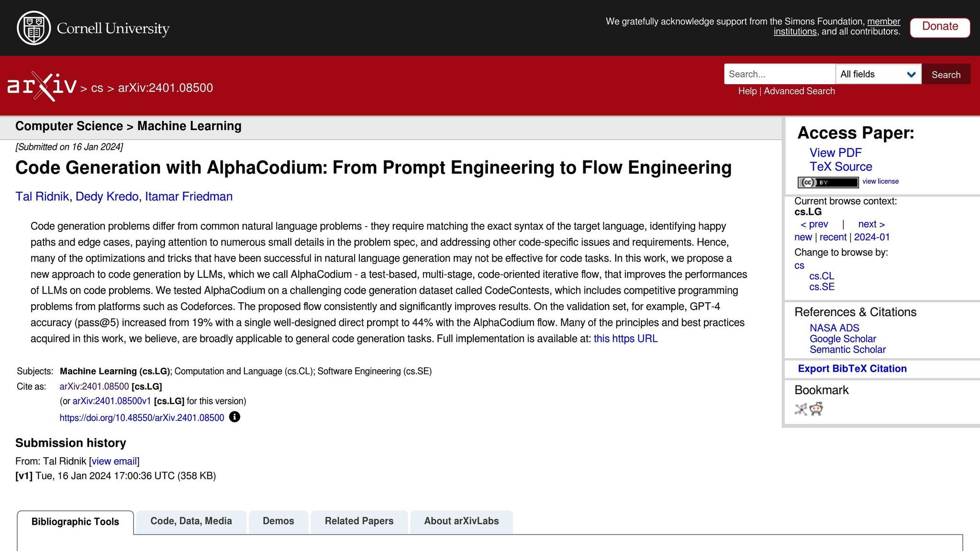Select the Related Papers tab
This screenshot has height=551, width=980.
click(359, 521)
